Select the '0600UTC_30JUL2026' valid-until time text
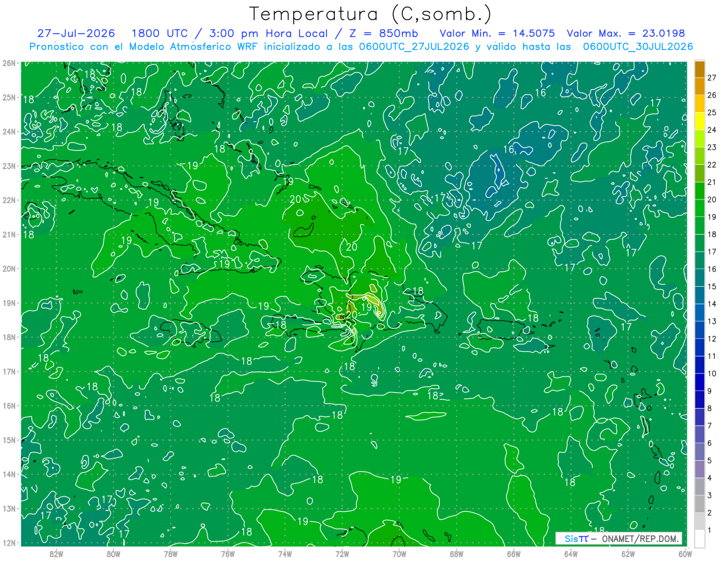This screenshot has width=728, height=562. coord(638,46)
